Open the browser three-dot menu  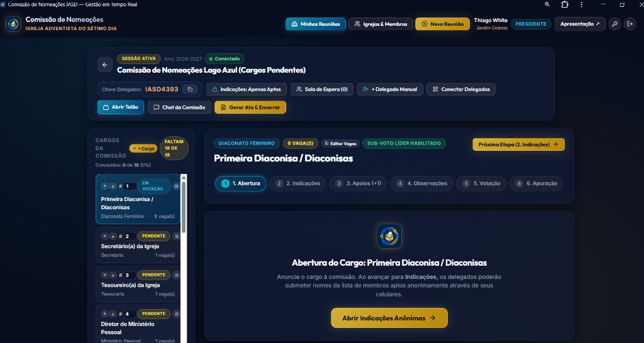coord(582,4)
